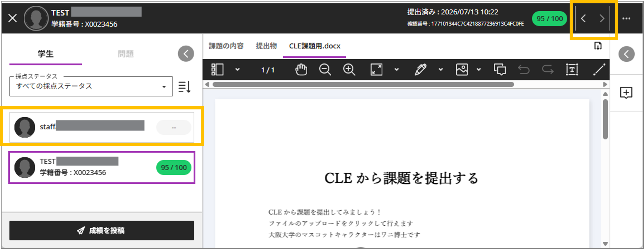Expand the sidebar layout dropdown arrow
Image resolution: width=644 pixels, height=249 pixels.
pos(237,69)
